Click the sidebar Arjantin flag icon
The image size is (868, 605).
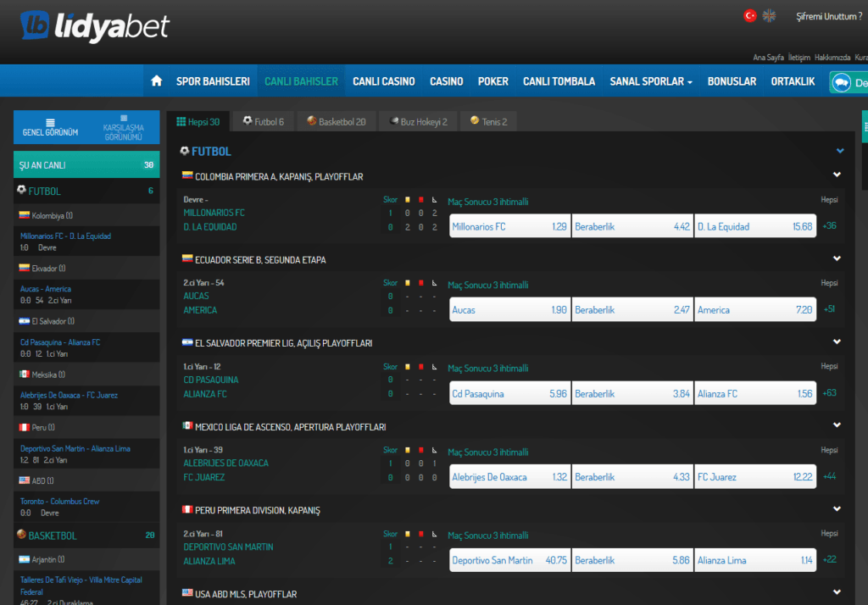(25, 559)
